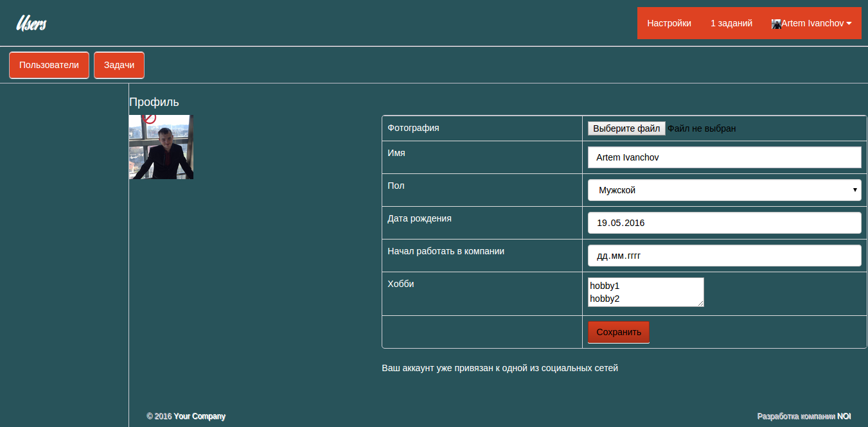Click the small avatar beside Artem Ivanchov
868x427 pixels.
coord(776,24)
